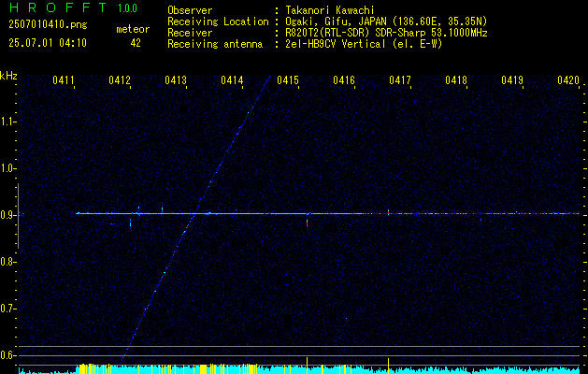Click the meteor count value 42

[x=136, y=43]
